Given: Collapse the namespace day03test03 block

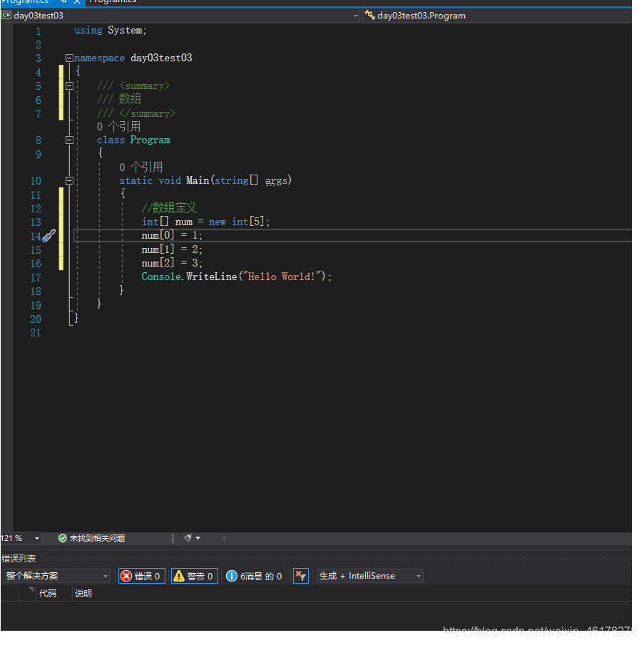Looking at the screenshot, I should (x=70, y=58).
